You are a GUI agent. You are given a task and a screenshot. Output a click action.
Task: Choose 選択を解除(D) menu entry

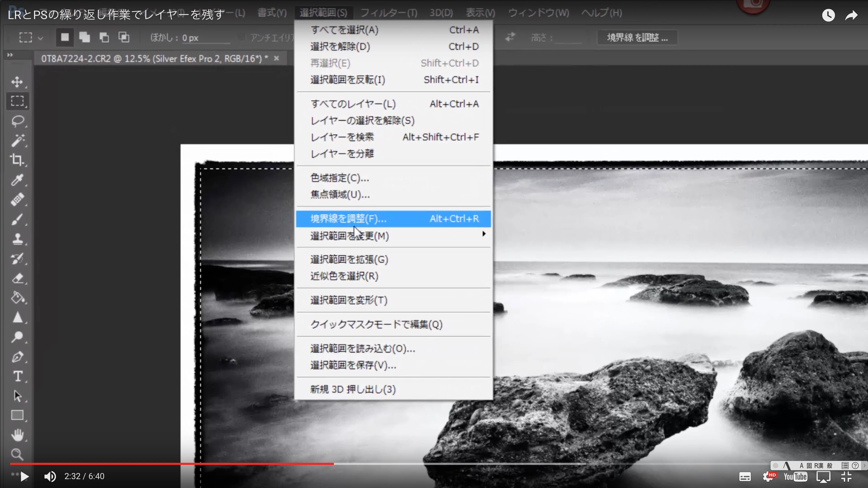coord(393,46)
